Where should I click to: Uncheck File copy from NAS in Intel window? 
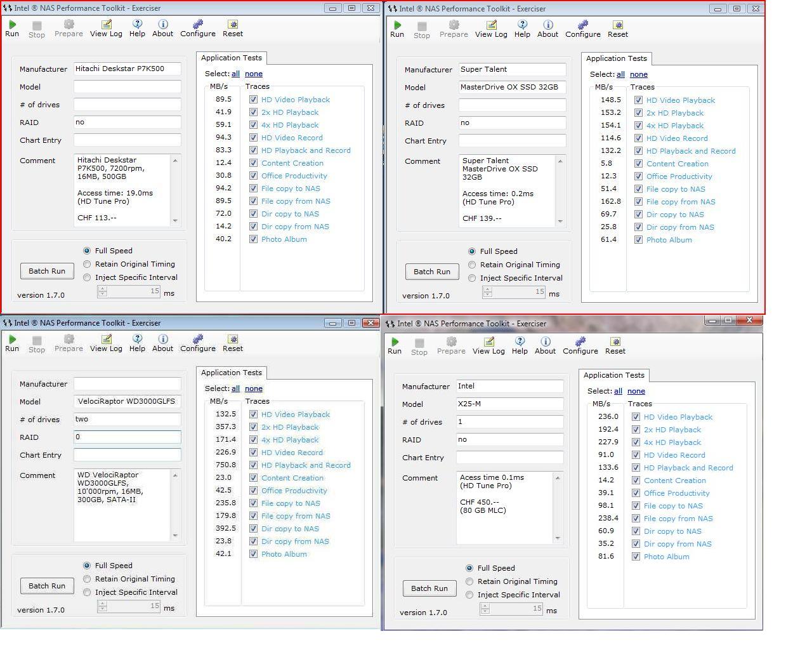636,519
